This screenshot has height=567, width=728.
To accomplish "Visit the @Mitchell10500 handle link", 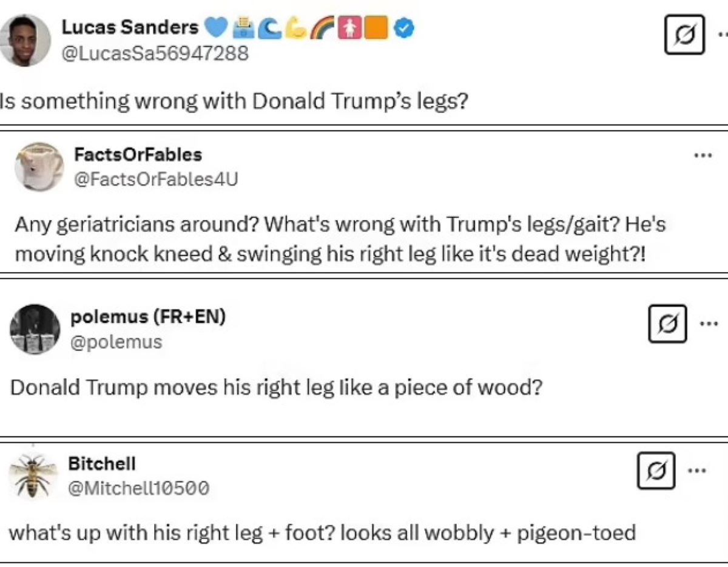I will (138, 488).
